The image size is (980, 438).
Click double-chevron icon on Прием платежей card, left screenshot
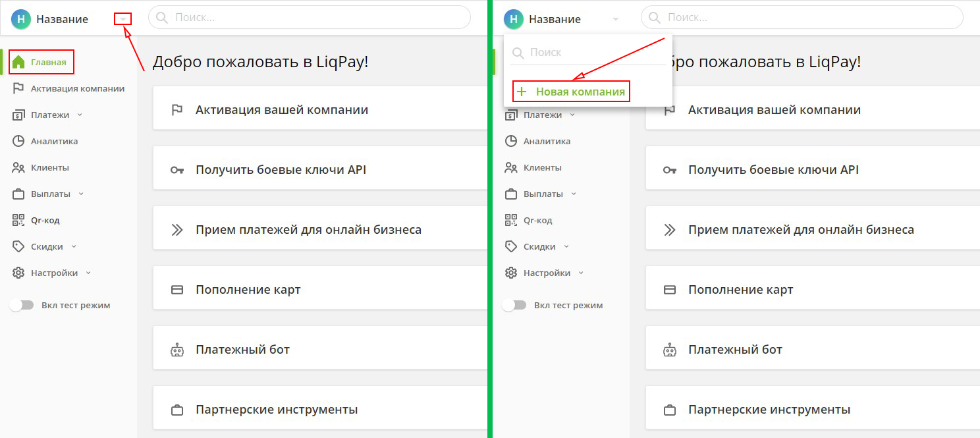point(177,230)
